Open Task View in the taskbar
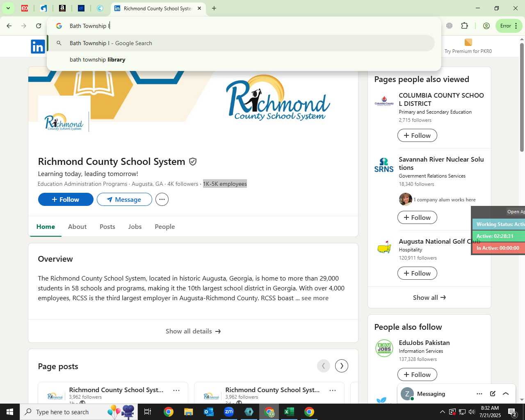The width and height of the screenshot is (525, 420). click(x=148, y=412)
